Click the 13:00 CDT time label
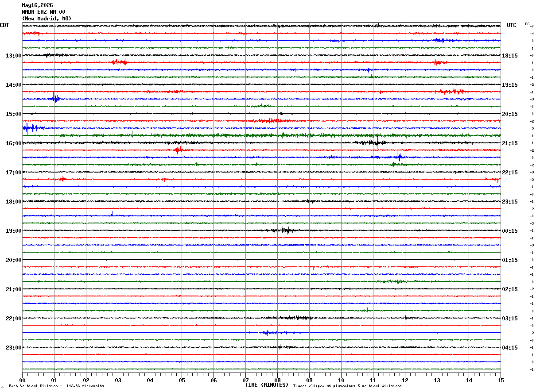Viewport: 536px width, 392px height. [14, 56]
